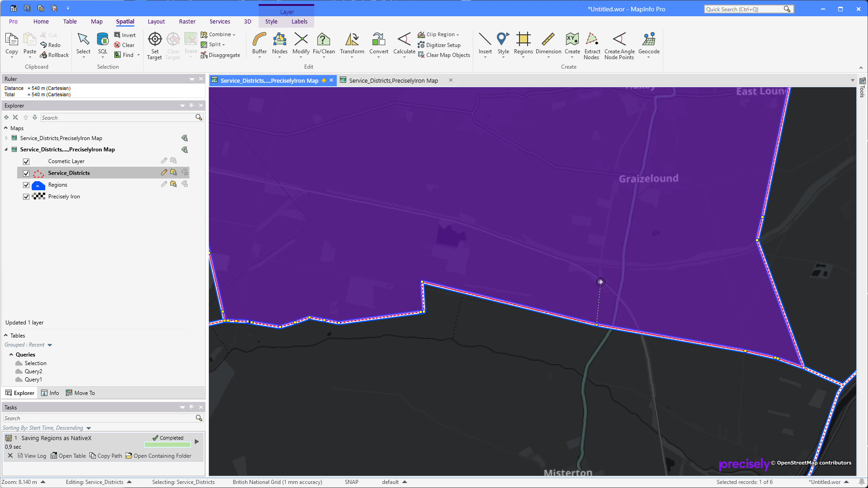Select Query2 in Queries list
This screenshot has width=868, height=488.
pyautogui.click(x=33, y=371)
